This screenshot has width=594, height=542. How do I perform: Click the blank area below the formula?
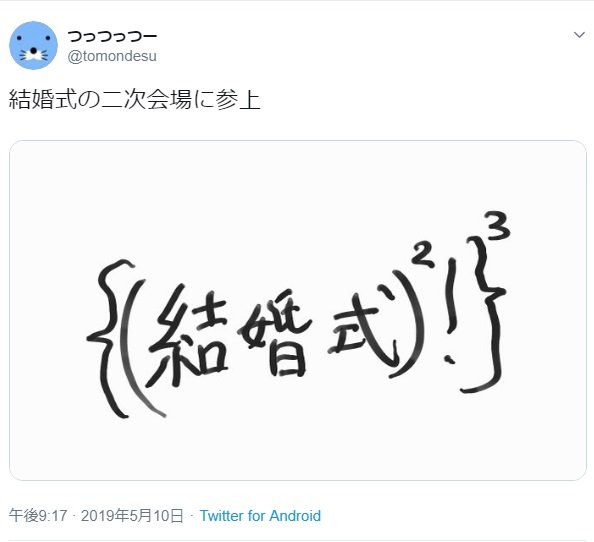tap(298, 447)
